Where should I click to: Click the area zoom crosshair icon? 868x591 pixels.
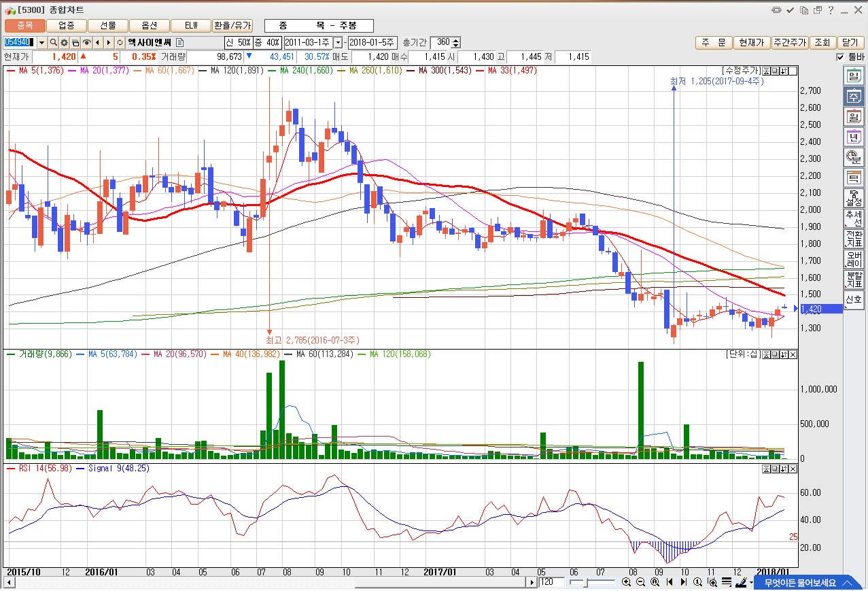712,582
